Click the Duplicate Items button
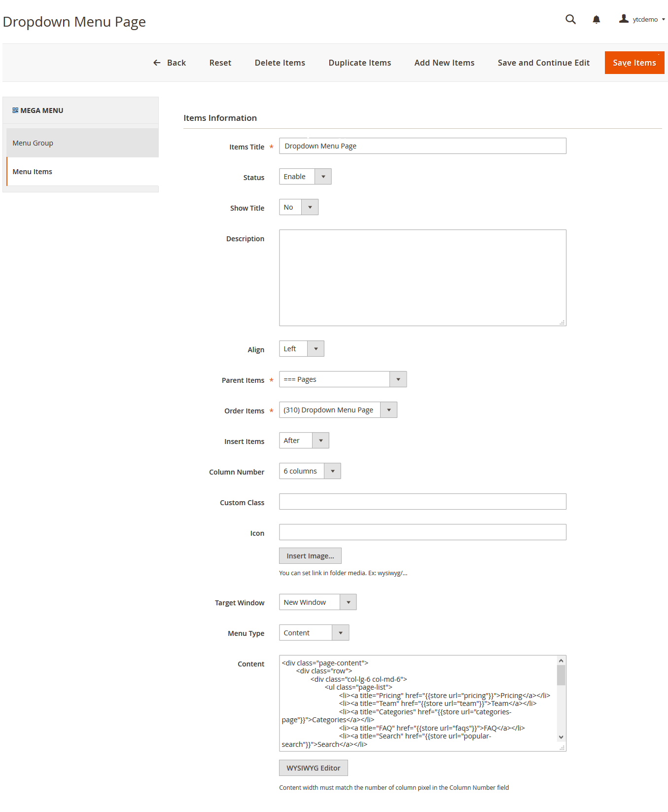The height and width of the screenshot is (812, 668). click(360, 63)
